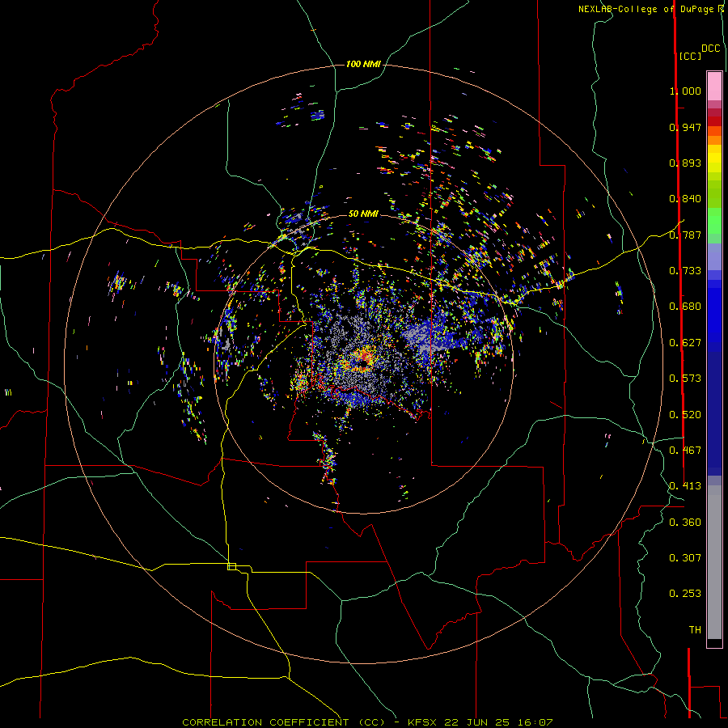Screen dimensions: 728x728
Task: Click the 0.253 legend value
Action: click(x=685, y=594)
